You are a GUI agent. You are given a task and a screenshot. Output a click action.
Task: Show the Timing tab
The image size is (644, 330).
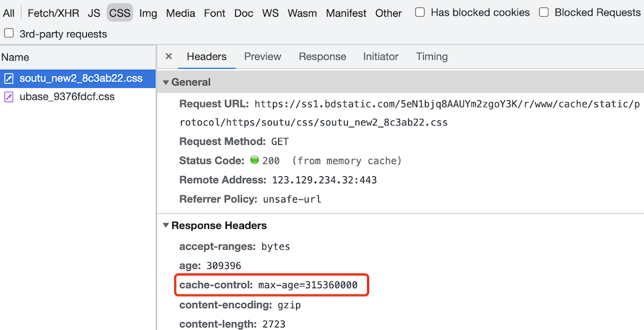(x=431, y=57)
